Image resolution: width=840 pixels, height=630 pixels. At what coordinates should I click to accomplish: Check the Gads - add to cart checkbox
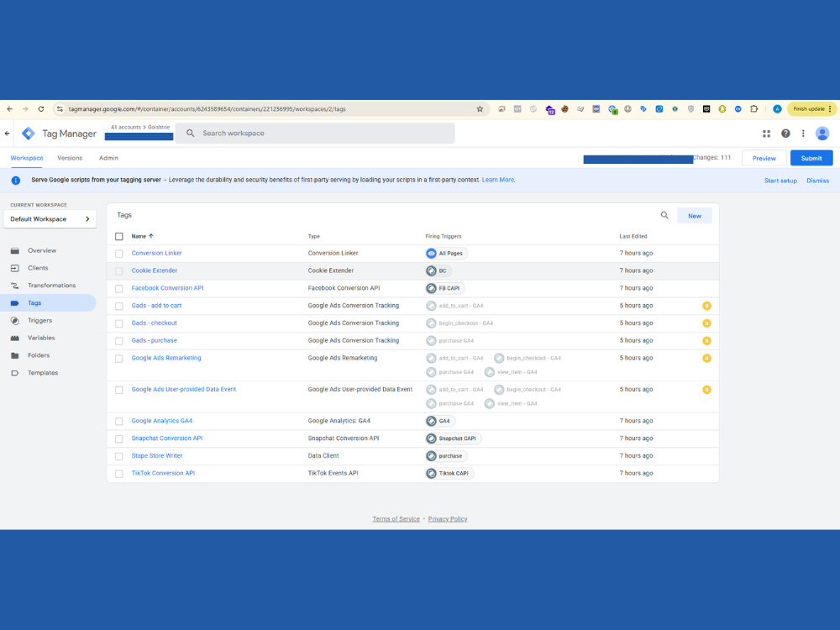tap(119, 306)
